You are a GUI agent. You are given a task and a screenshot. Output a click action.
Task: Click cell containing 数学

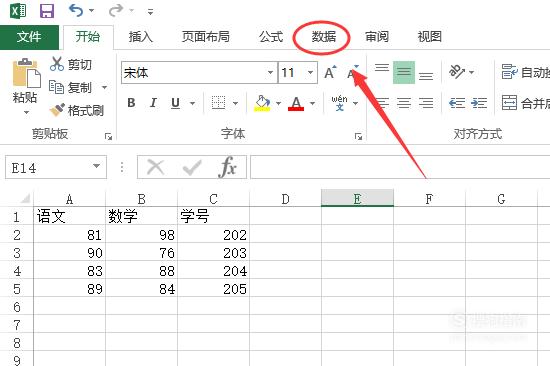pos(142,216)
